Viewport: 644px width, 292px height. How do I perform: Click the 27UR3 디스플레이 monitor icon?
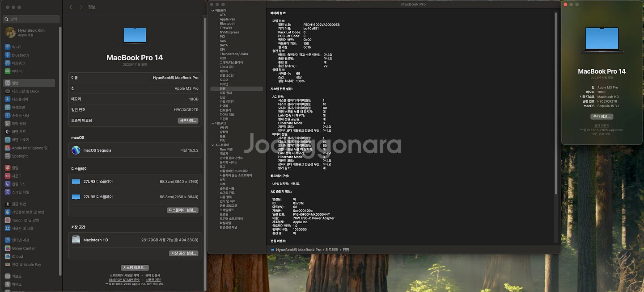pyautogui.click(x=76, y=182)
